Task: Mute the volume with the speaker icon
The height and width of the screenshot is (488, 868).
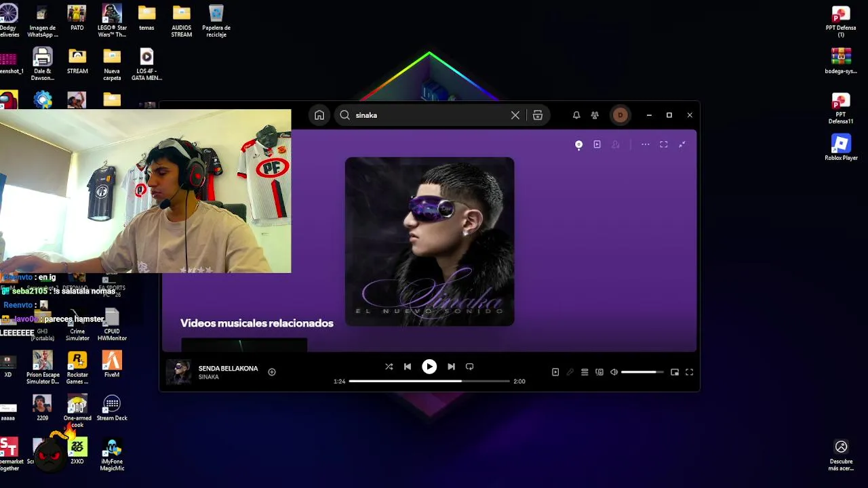Action: click(x=614, y=372)
